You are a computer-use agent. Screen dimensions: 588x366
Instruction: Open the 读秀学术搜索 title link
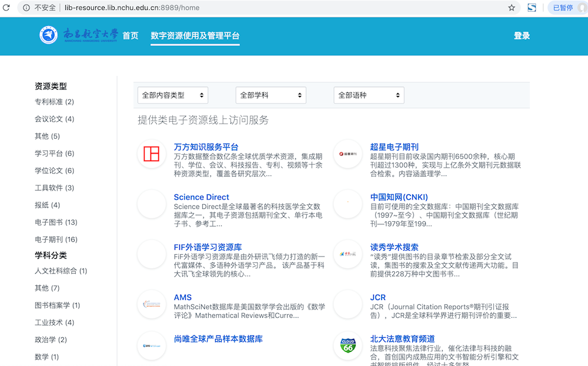(394, 247)
